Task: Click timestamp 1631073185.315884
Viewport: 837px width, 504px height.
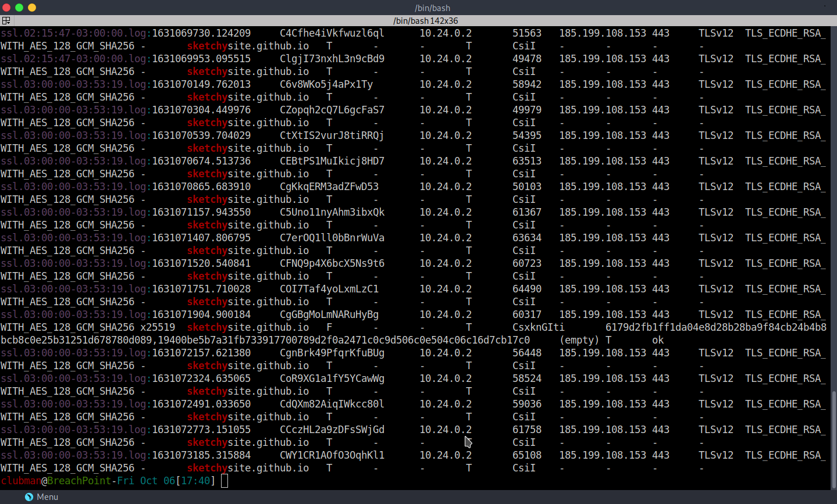Action: [x=201, y=455]
